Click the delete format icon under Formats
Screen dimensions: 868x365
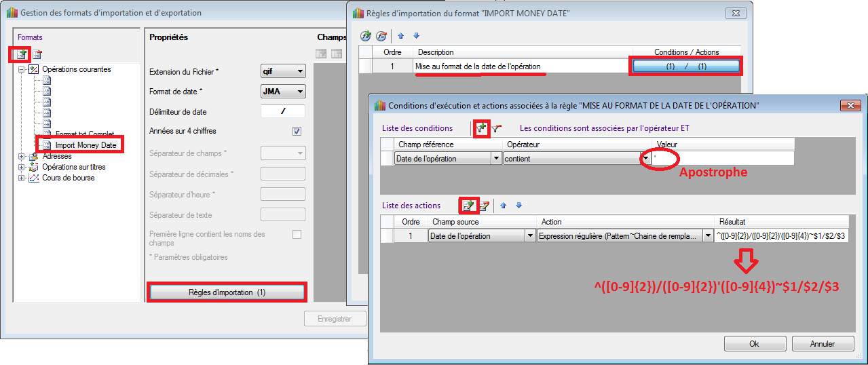(37, 54)
